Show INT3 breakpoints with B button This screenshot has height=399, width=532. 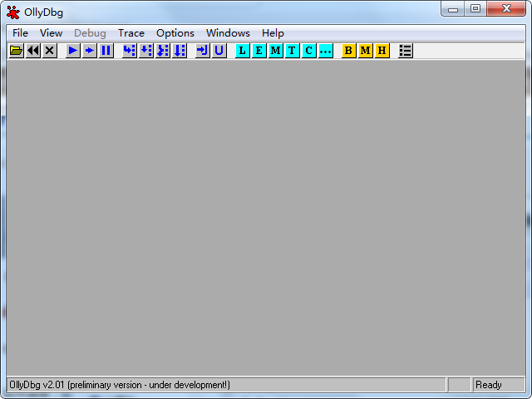(x=349, y=51)
